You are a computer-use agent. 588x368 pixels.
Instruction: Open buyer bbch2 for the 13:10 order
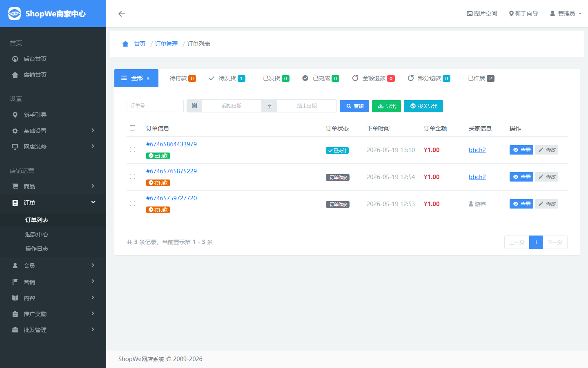pyautogui.click(x=477, y=150)
